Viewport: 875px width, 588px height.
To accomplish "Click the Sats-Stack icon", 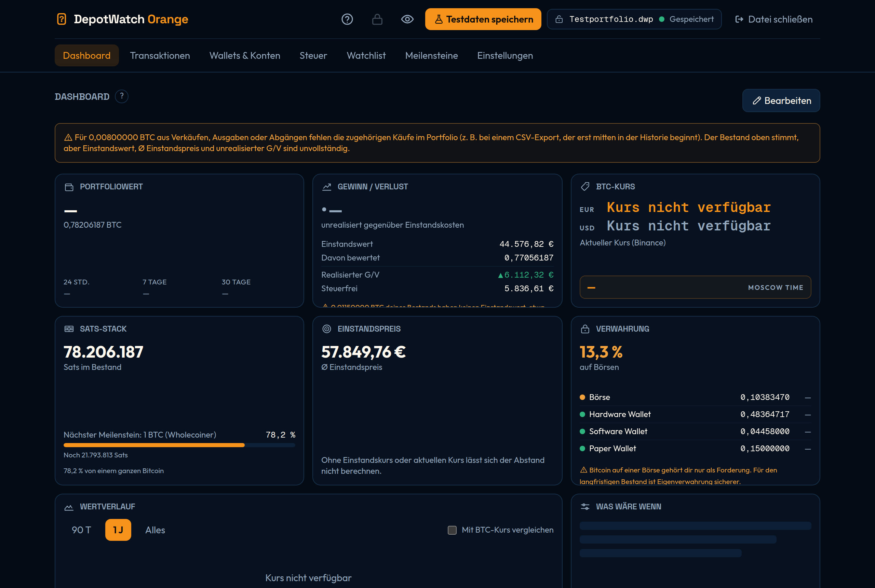I will point(69,329).
